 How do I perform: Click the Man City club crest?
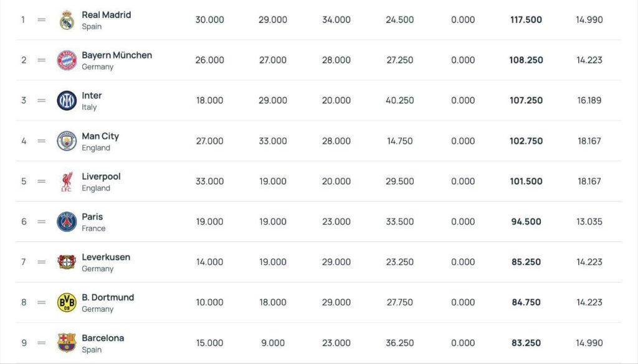[x=67, y=141]
